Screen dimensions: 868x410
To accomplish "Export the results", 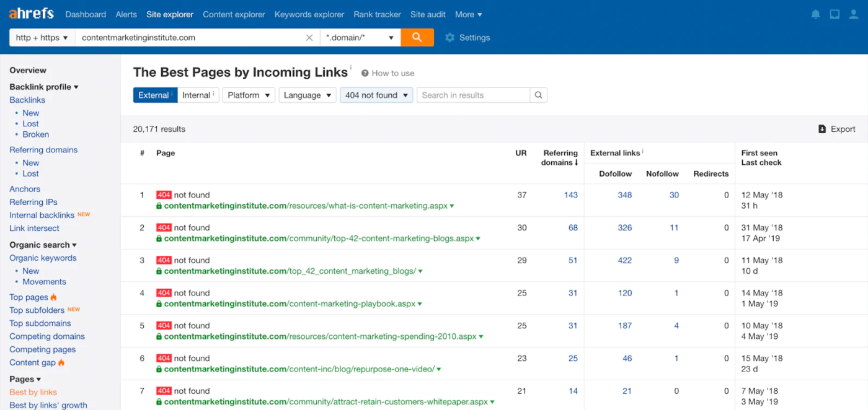I will [x=836, y=129].
